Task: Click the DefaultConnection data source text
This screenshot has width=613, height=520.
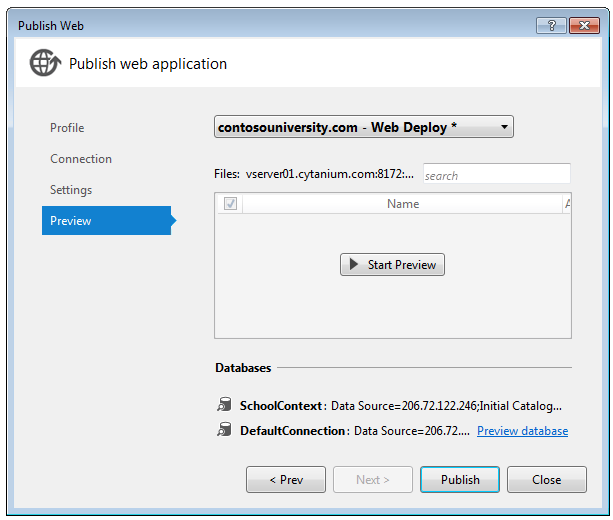Action: pyautogui.click(x=412, y=431)
